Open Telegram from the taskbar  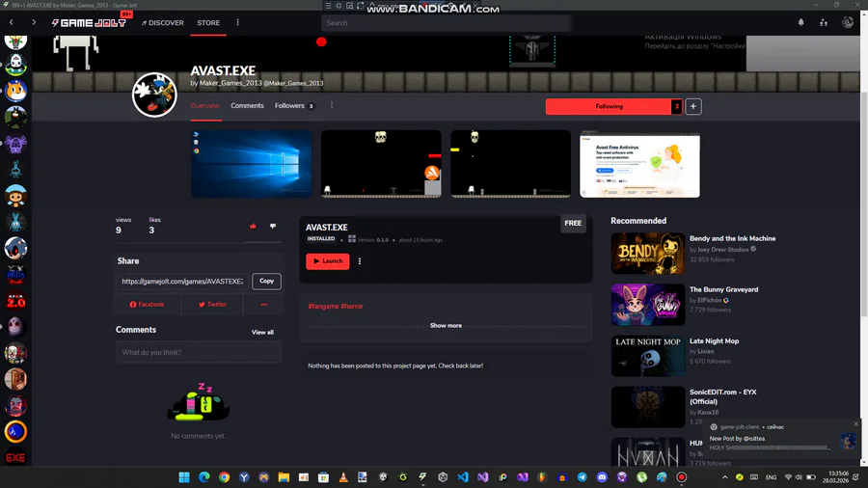click(x=582, y=477)
